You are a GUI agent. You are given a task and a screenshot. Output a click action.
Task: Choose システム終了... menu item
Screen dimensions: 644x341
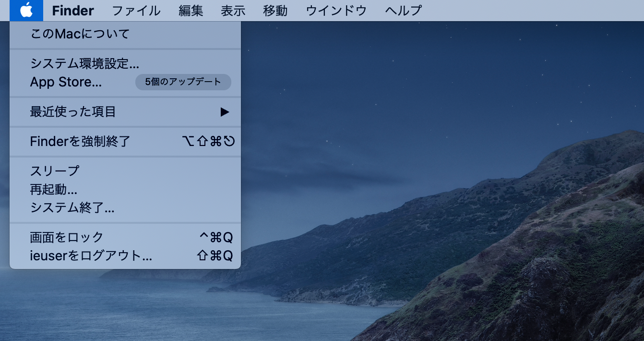[x=125, y=207]
